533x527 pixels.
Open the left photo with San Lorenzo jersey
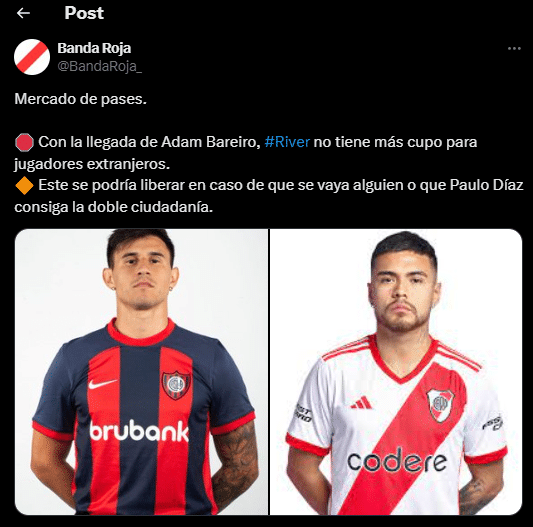coord(141,372)
